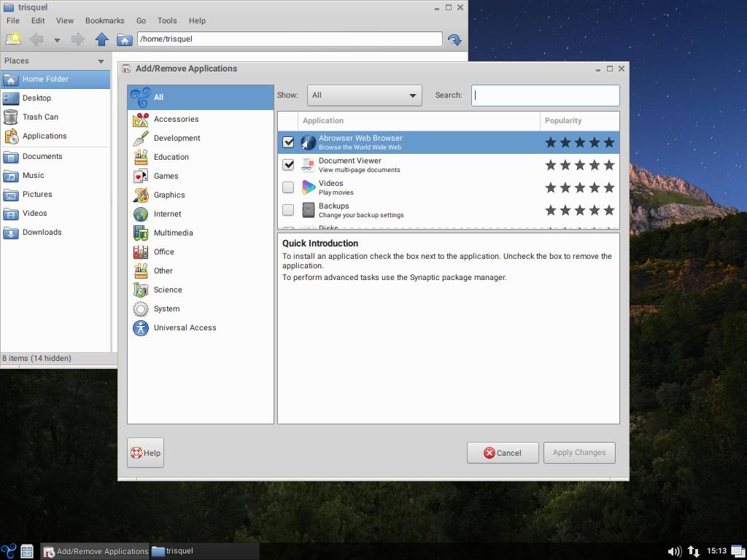The width and height of the screenshot is (747, 560).
Task: Uncheck the Document Viewer checkbox
Action: tap(288, 165)
